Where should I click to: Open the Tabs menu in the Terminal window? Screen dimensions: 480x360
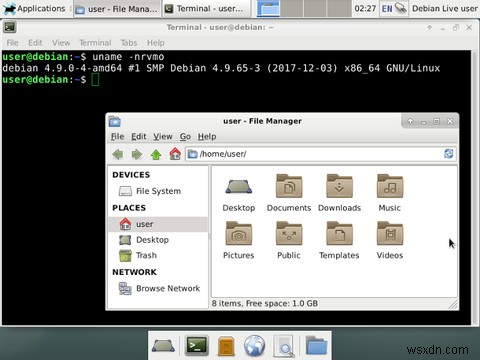(x=129, y=43)
